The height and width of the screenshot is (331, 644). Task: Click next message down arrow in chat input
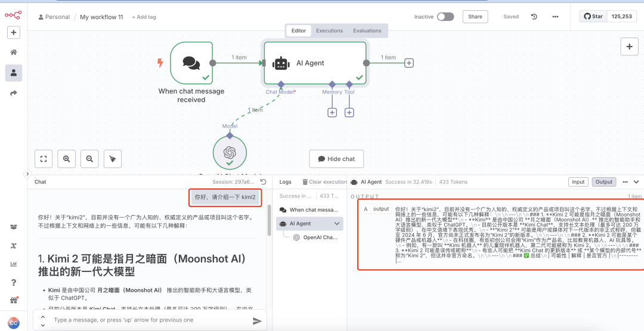tap(43, 325)
